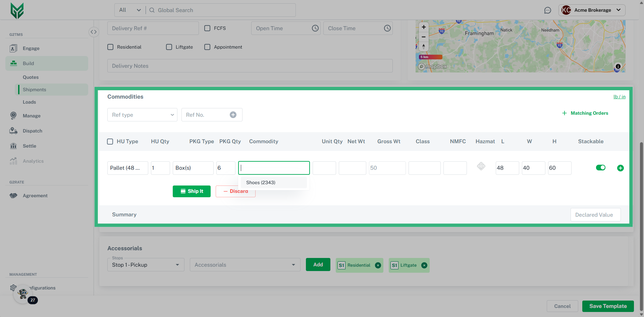This screenshot has height=317, width=644.
Task: Open the Open Time clock picker
Action: (x=315, y=29)
